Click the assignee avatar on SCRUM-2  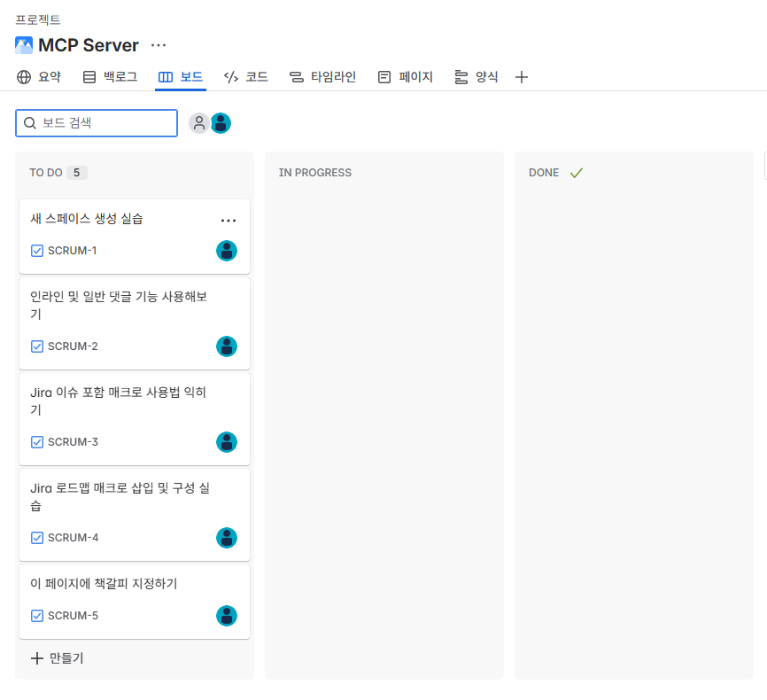click(227, 346)
